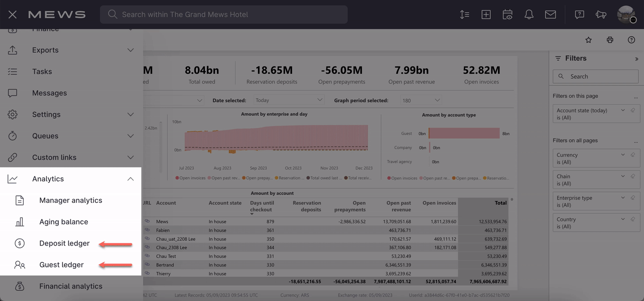Expand the Account state (today) filter card
644x301 pixels.
623,110
